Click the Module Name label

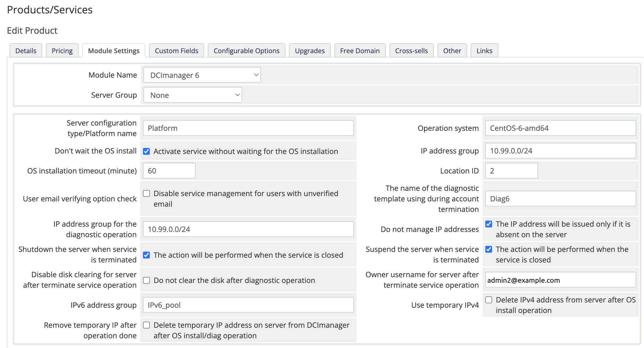(x=113, y=75)
